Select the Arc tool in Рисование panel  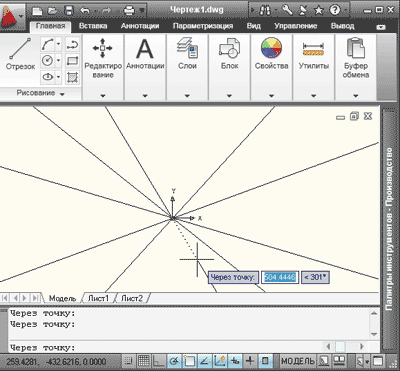point(47,44)
